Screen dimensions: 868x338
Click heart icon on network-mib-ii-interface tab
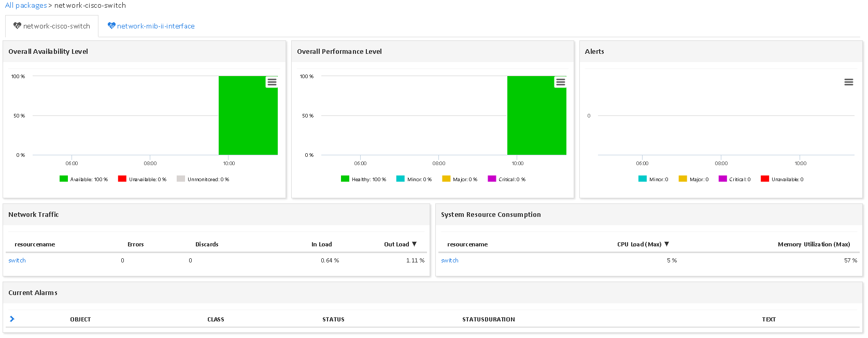(111, 26)
